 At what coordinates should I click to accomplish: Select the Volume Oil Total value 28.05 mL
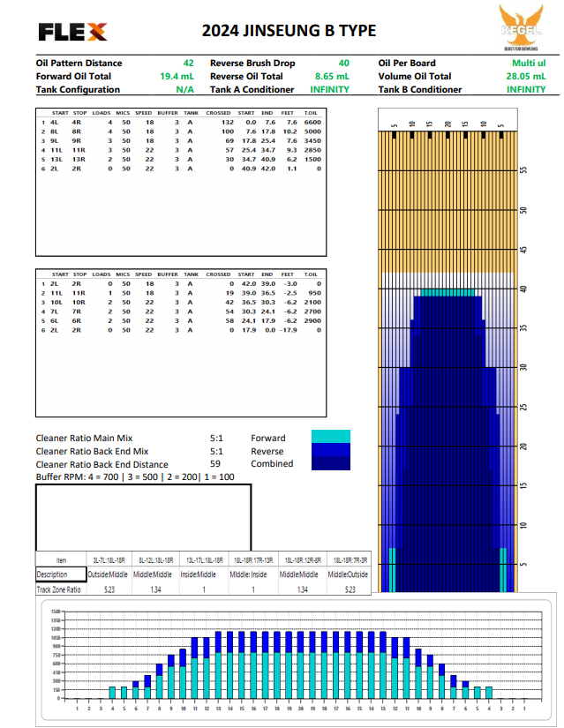pyautogui.click(x=526, y=76)
